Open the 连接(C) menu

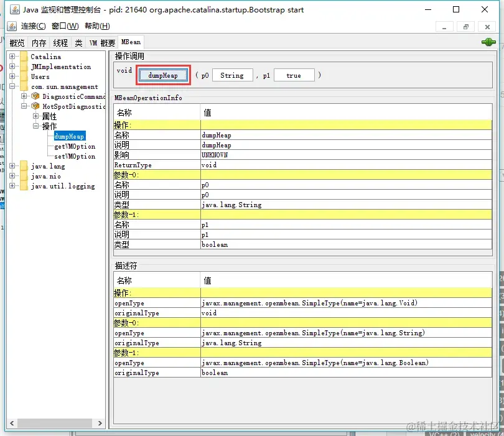point(34,26)
